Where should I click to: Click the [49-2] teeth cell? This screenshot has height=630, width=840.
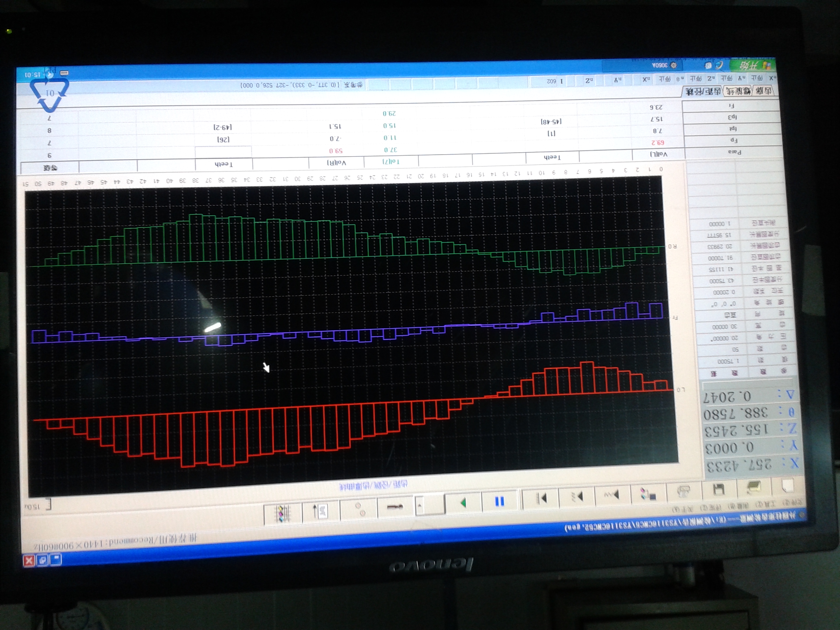click(x=222, y=127)
